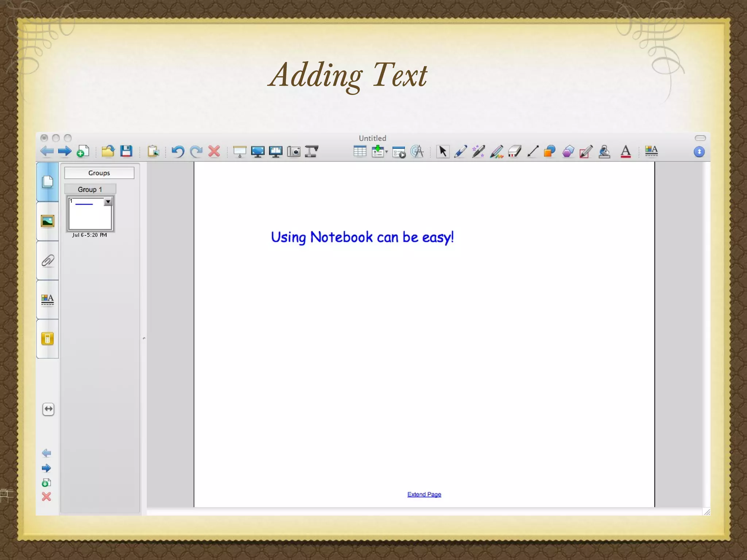Open a file with the folder icon
Screen dimensions: 747x560
[108, 151]
